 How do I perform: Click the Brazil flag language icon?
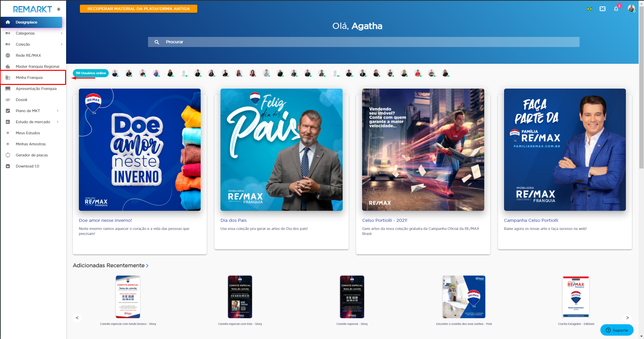tap(589, 9)
